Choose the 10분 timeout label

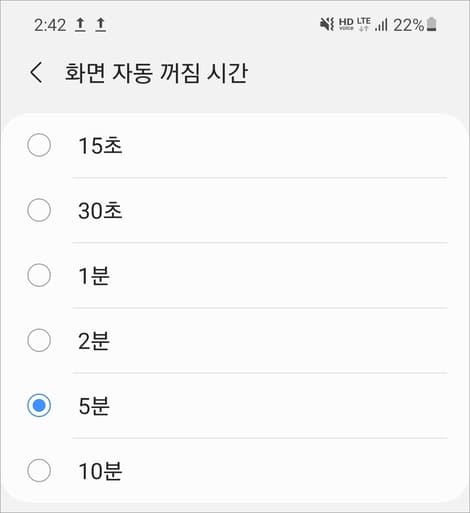pyautogui.click(x=100, y=471)
